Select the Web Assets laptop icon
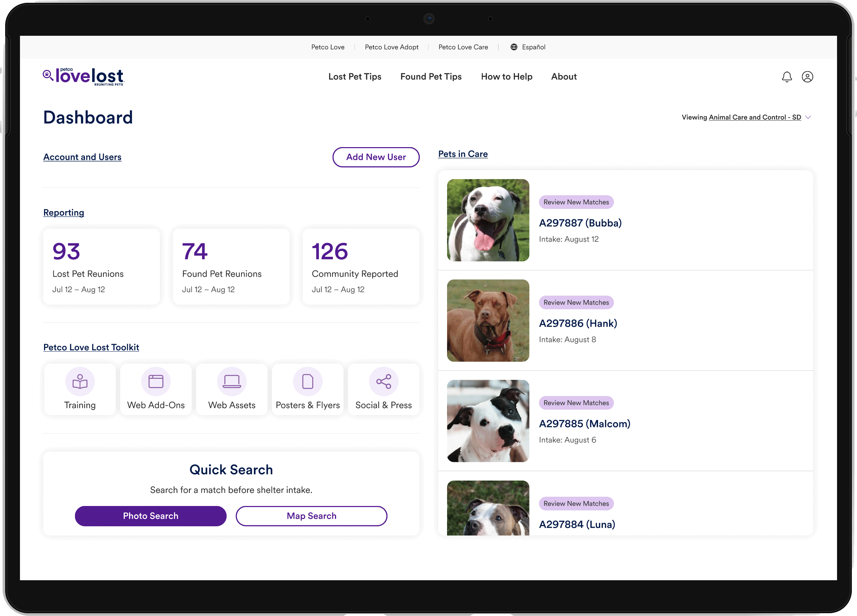 pyautogui.click(x=232, y=382)
